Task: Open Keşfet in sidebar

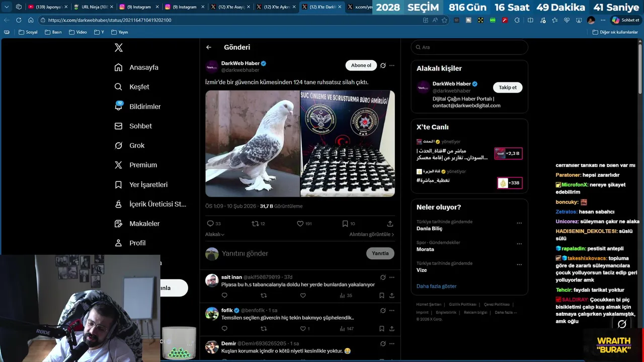Action: click(x=132, y=87)
